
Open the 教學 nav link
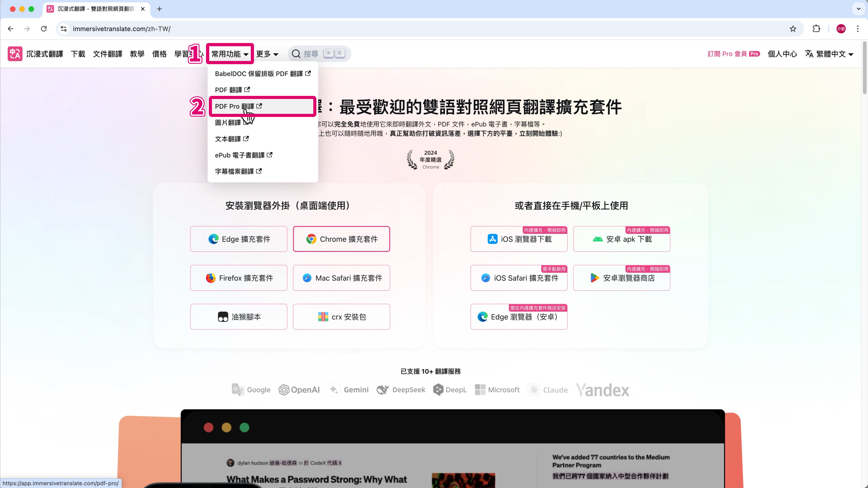pyautogui.click(x=137, y=54)
